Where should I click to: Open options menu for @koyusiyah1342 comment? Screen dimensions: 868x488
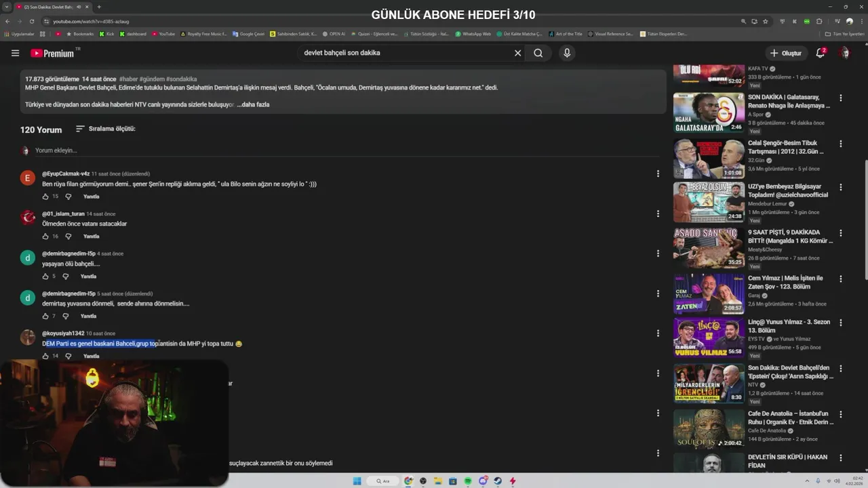click(657, 333)
